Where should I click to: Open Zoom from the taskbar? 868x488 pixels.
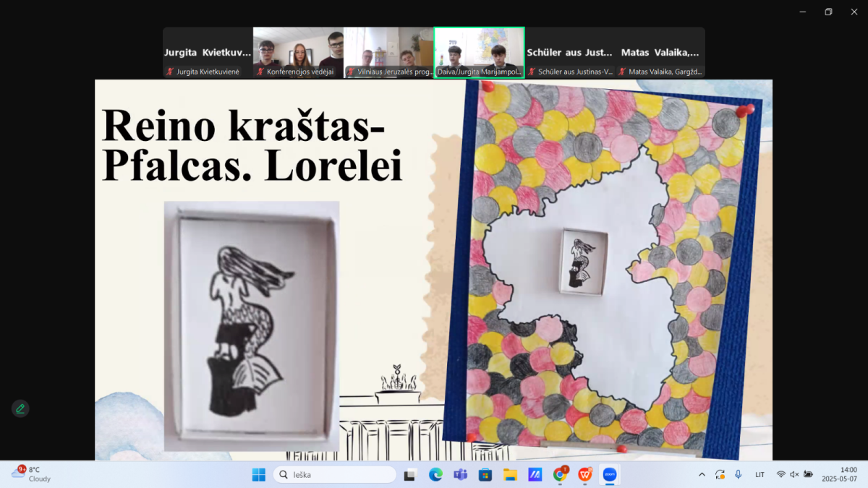609,474
